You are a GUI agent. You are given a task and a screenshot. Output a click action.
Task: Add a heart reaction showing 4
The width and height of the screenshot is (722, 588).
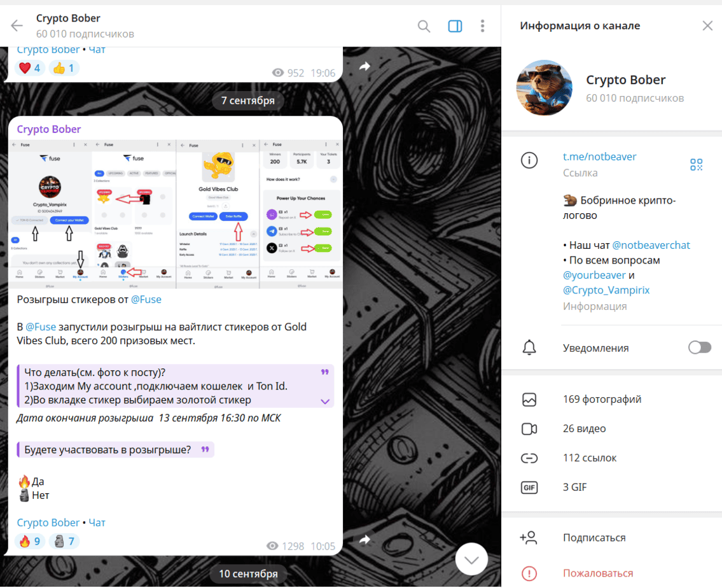[30, 68]
